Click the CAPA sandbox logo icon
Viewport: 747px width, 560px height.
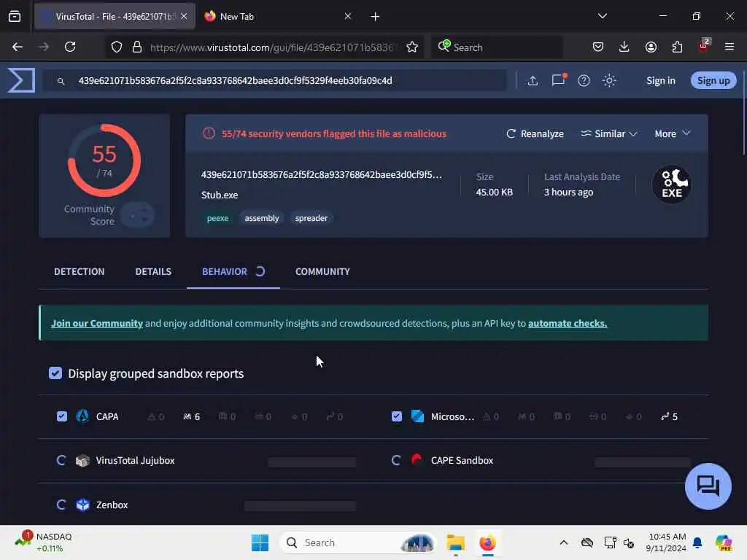[x=82, y=416]
